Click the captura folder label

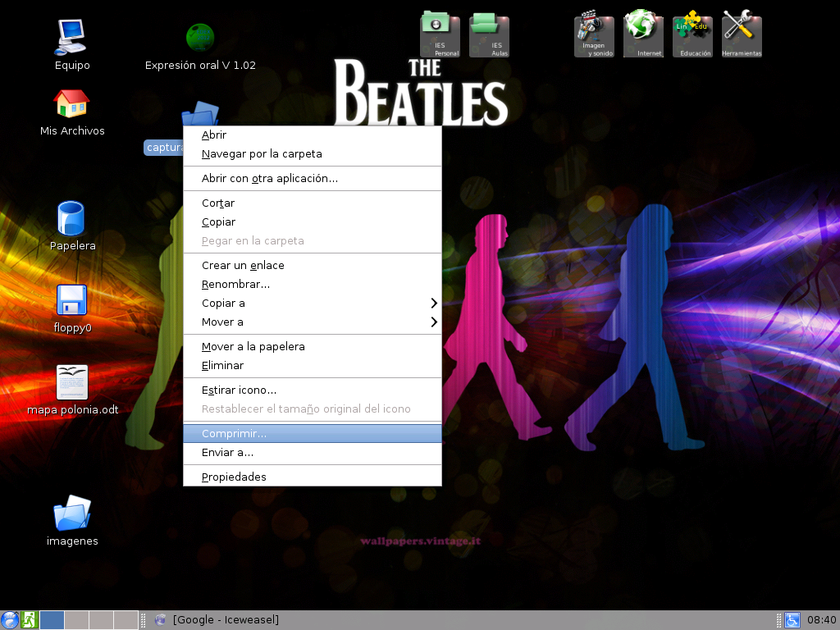(x=164, y=148)
